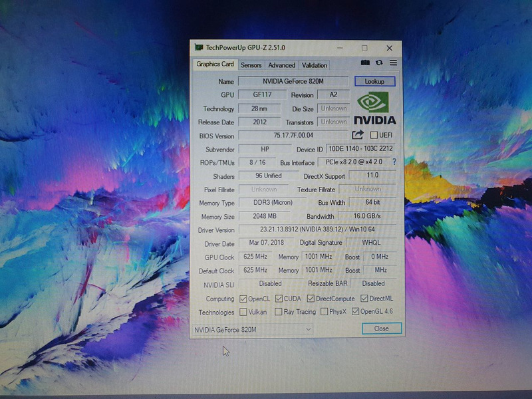Click the Lookup button
This screenshot has width=532, height=399.
point(374,81)
